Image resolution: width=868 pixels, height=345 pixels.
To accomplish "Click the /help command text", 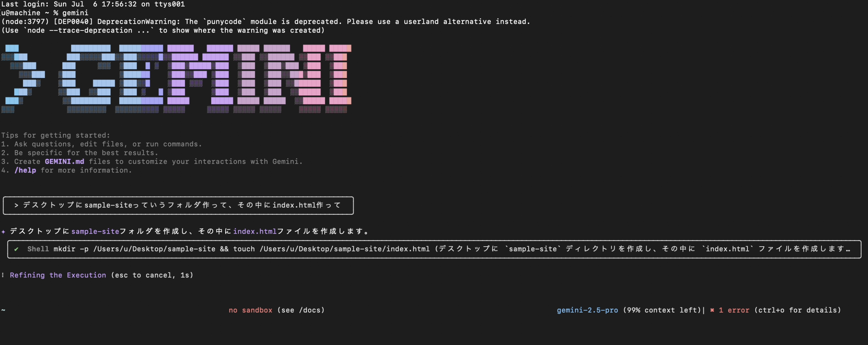I will (25, 170).
